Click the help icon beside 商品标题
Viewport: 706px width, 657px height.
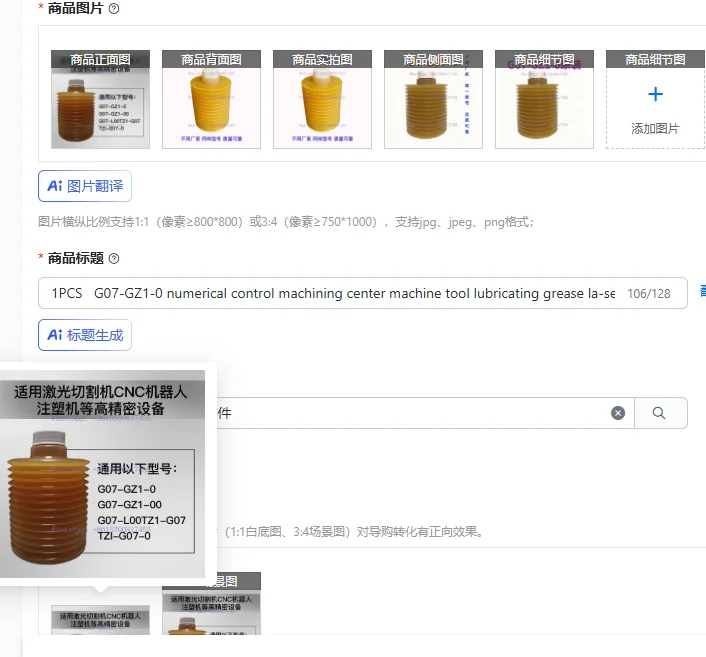click(x=114, y=258)
